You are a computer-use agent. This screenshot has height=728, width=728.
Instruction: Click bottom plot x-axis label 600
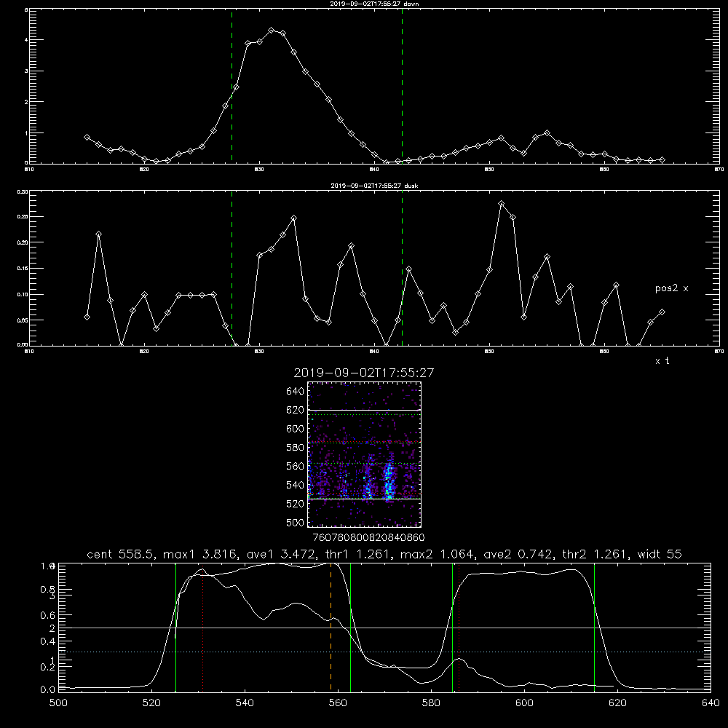pos(525,703)
